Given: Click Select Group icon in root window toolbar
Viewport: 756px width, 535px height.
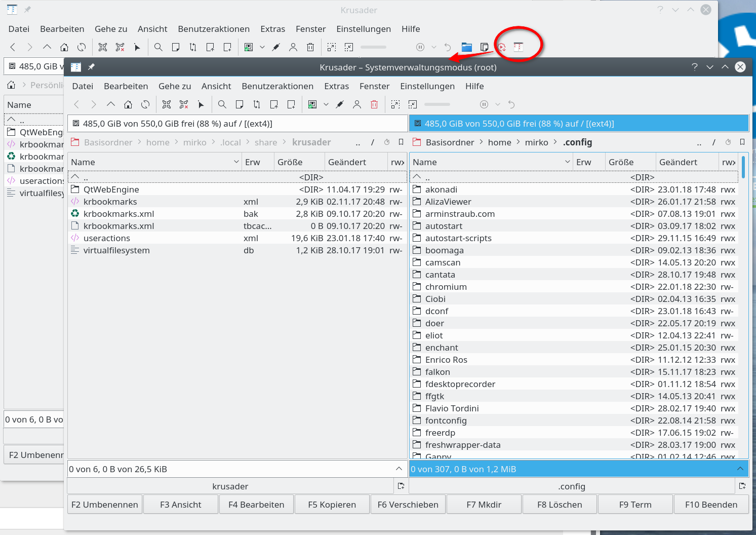Looking at the screenshot, I should click(167, 104).
